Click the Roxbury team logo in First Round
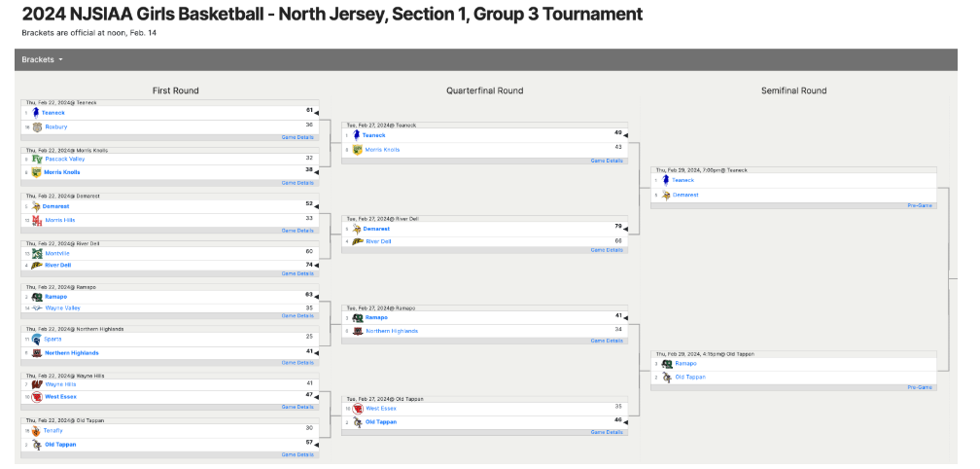This screenshot has height=469, width=980. coord(37,126)
